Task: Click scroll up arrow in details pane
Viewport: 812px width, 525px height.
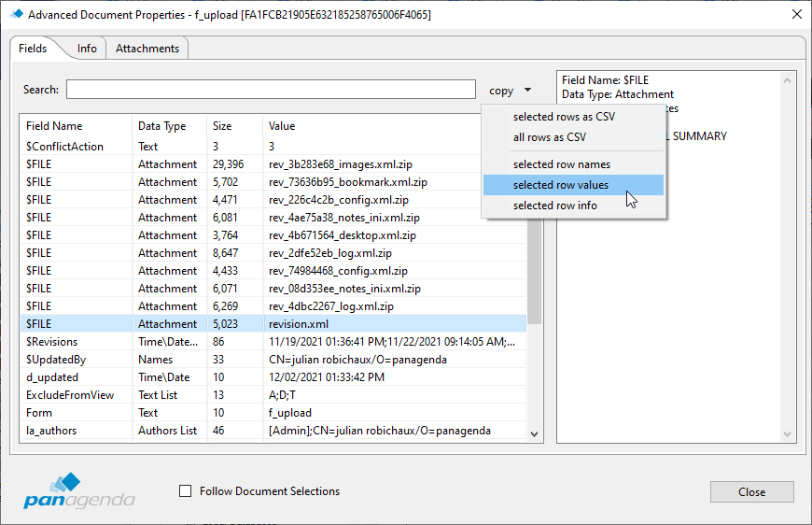Action: pyautogui.click(x=789, y=81)
